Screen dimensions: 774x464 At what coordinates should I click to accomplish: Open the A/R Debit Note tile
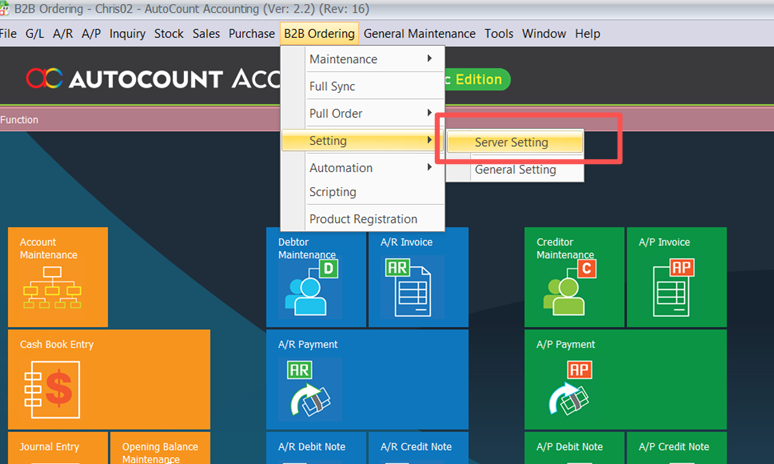tap(316, 448)
